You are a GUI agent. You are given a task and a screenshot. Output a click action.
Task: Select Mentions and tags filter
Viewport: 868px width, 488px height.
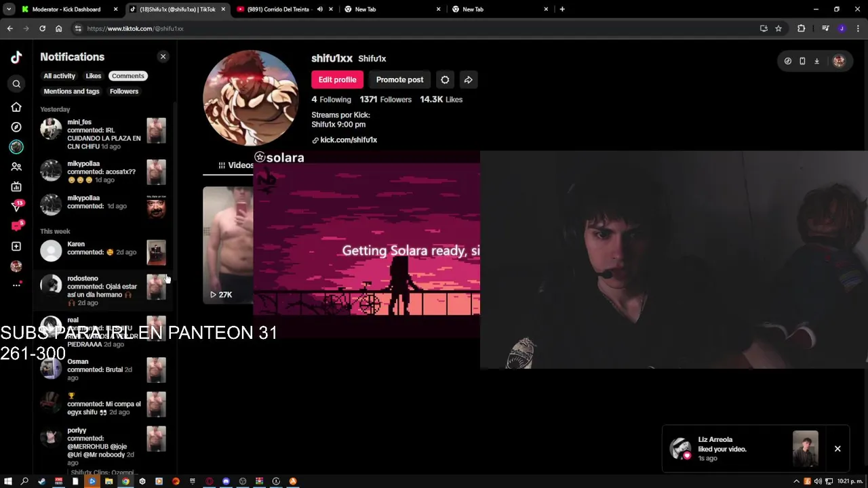click(71, 91)
